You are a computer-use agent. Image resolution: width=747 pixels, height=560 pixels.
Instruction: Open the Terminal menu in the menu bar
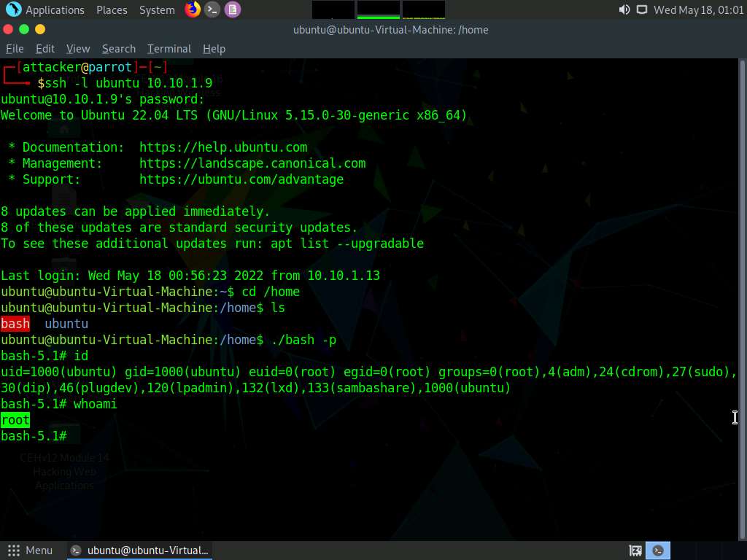click(169, 49)
